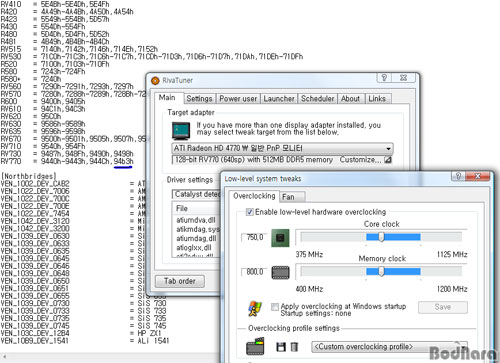Select atiumdva.dll in the File list
The height and width of the screenshot is (363, 500).
pyautogui.click(x=197, y=220)
